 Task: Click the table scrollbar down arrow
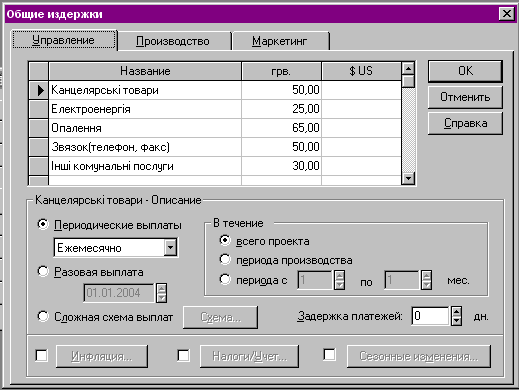coord(408,178)
